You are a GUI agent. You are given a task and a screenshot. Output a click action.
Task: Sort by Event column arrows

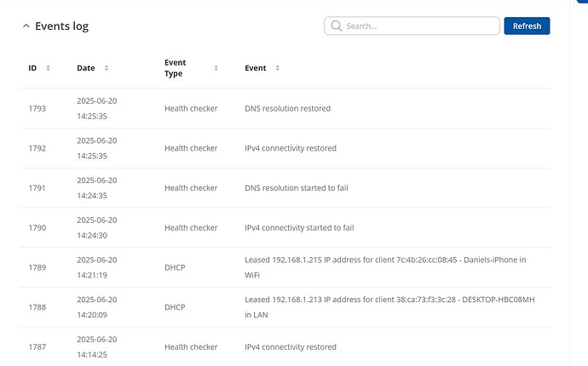point(278,68)
